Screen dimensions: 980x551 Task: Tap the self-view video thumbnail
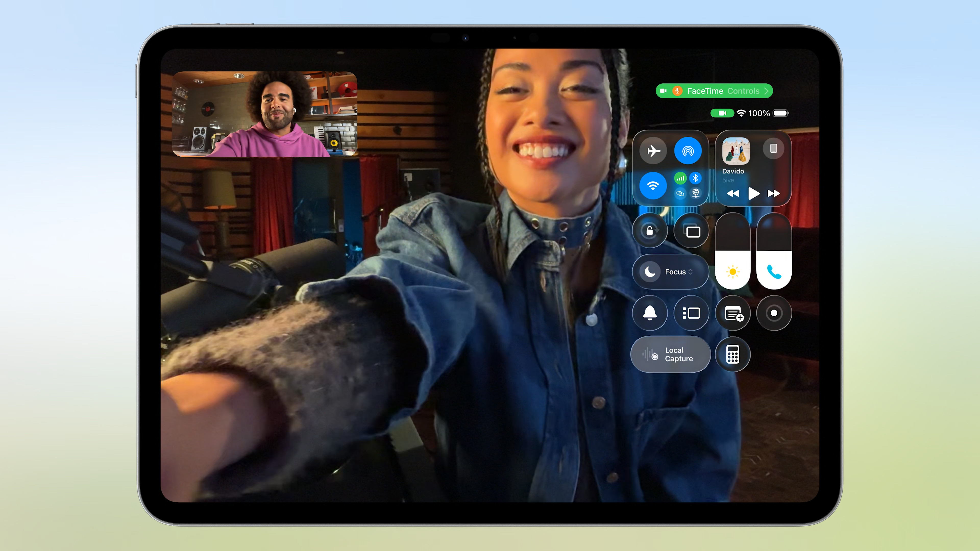click(x=265, y=114)
